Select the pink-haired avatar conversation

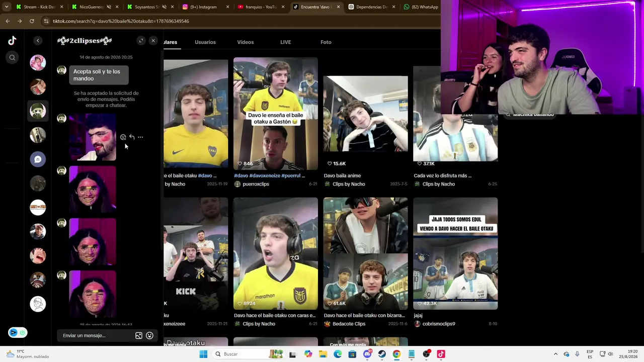[x=38, y=63]
